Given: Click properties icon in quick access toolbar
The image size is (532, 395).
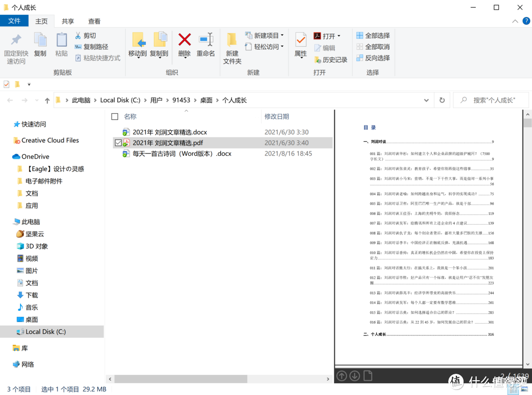Looking at the screenshot, I should coord(6,84).
